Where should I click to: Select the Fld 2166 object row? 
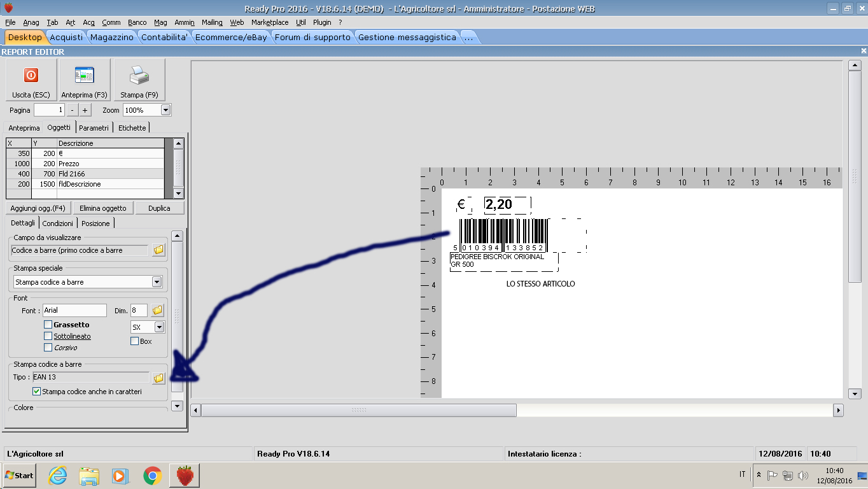point(85,174)
